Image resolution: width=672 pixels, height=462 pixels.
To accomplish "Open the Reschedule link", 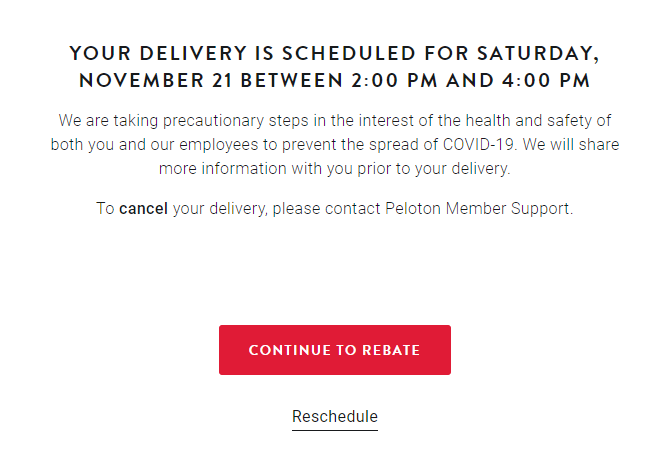I will click(x=334, y=416).
